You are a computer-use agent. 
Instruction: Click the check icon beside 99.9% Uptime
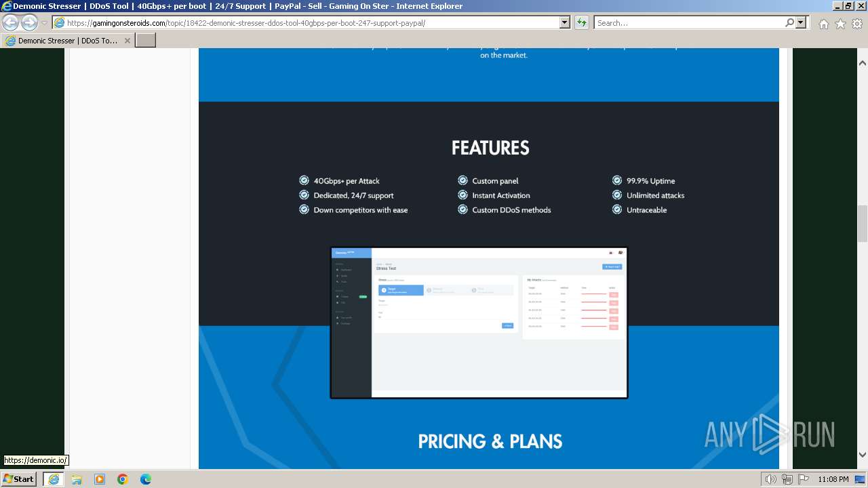[617, 180]
